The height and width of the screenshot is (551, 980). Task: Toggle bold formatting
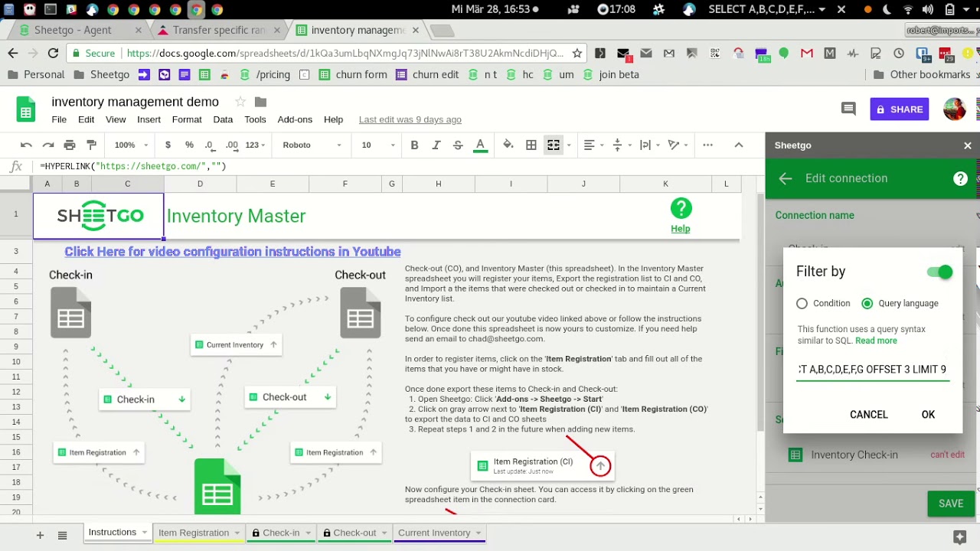point(414,145)
